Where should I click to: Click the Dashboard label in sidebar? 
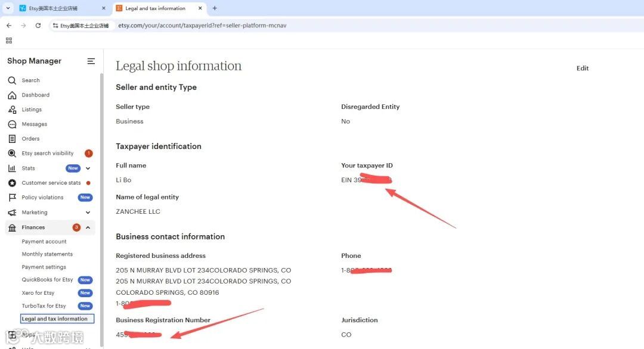[x=36, y=95]
